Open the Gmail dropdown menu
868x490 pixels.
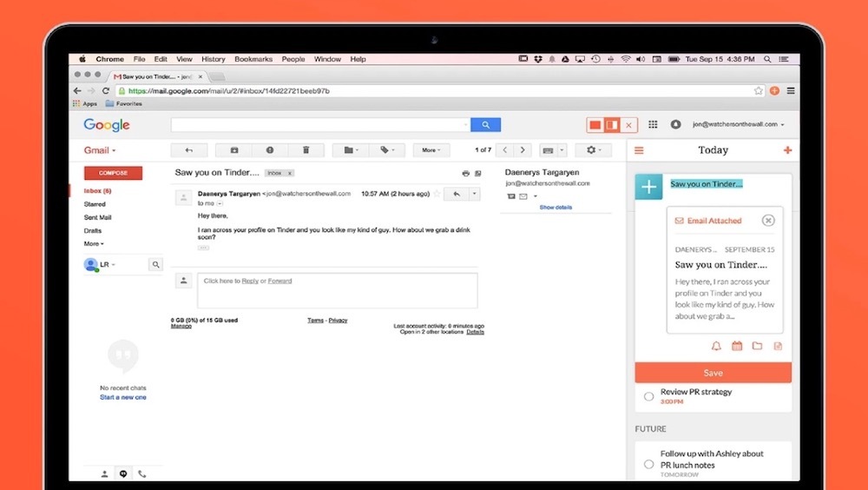[100, 150]
